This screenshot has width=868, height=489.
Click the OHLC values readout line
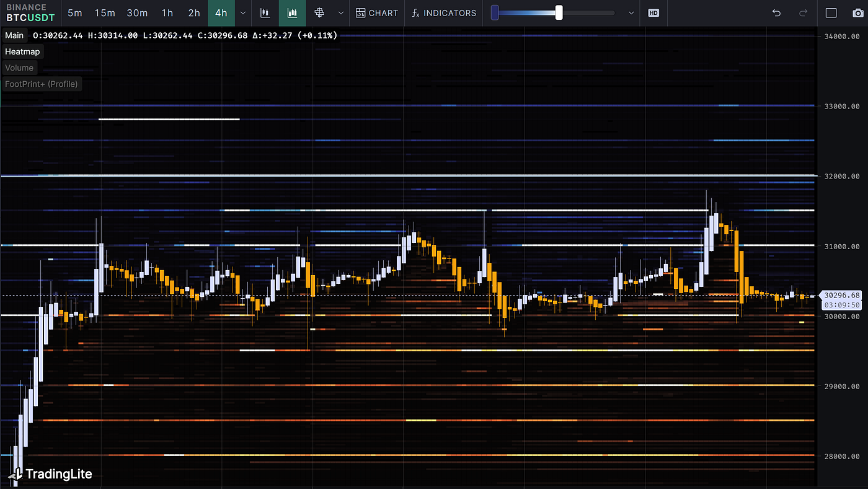coord(185,35)
